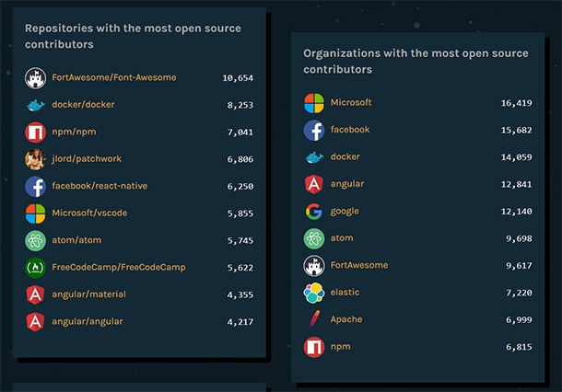Image resolution: width=562 pixels, height=392 pixels.
Task: Select contributor count 6,250
Action: 240,187
